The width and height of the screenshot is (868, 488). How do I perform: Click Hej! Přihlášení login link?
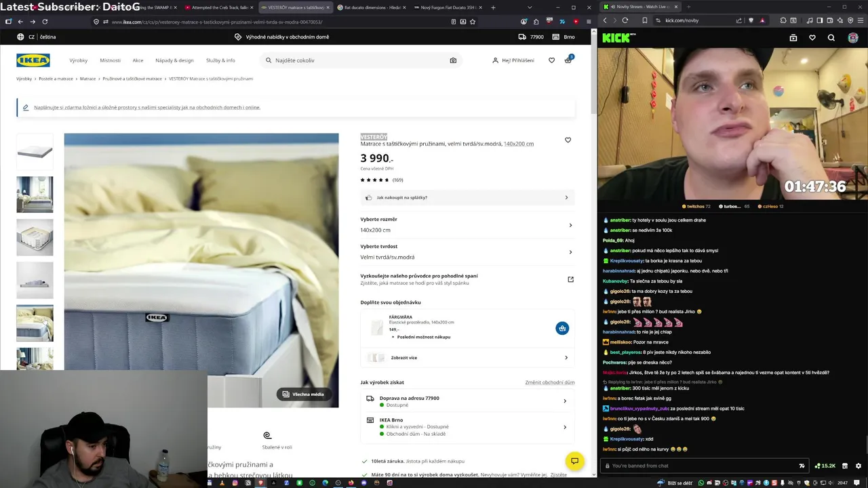coord(513,60)
